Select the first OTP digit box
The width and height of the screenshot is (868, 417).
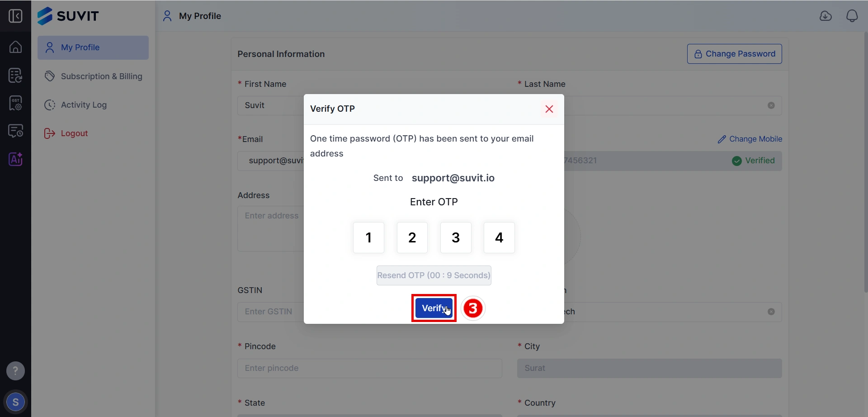(368, 237)
